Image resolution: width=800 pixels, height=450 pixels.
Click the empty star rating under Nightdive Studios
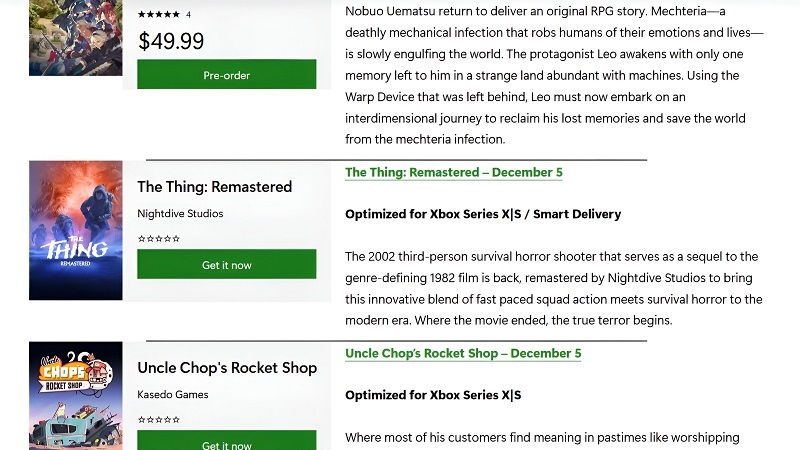(x=158, y=238)
